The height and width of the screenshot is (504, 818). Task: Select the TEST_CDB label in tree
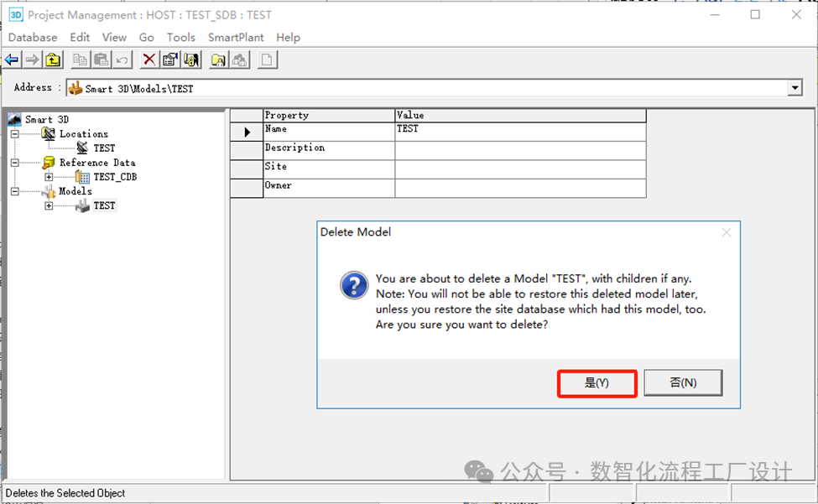coord(115,177)
